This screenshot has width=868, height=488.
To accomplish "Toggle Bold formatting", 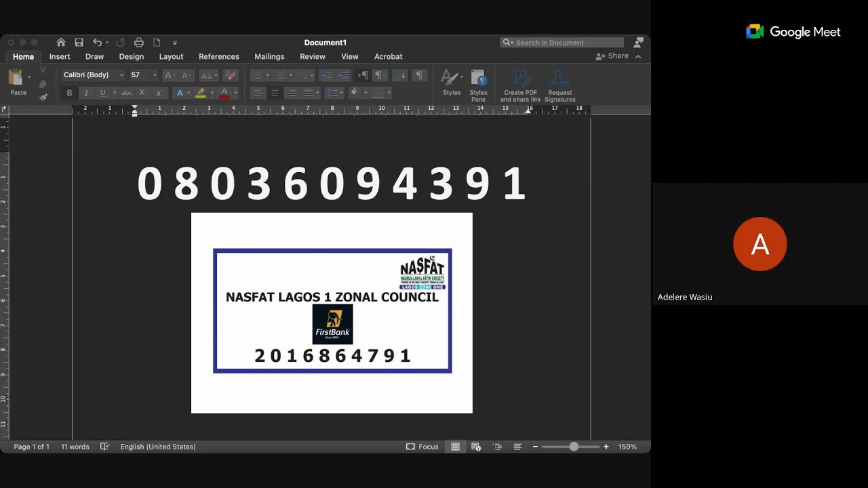I will click(69, 93).
